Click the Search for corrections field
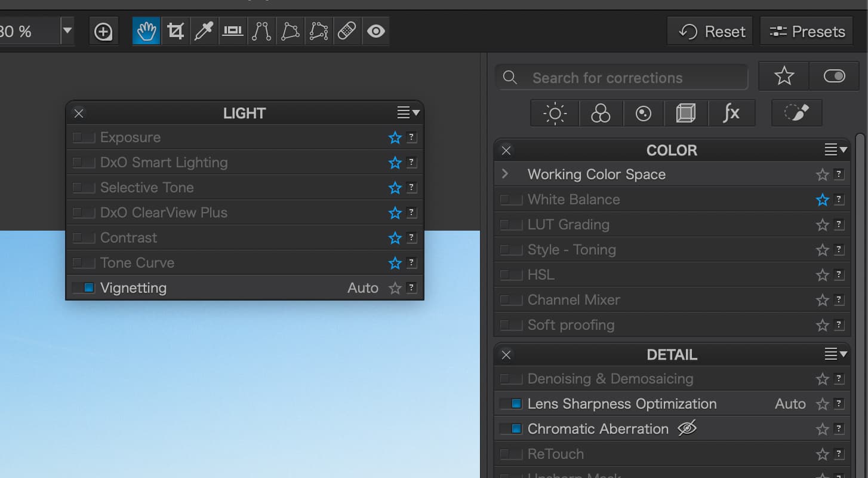The height and width of the screenshot is (478, 868). pos(621,78)
